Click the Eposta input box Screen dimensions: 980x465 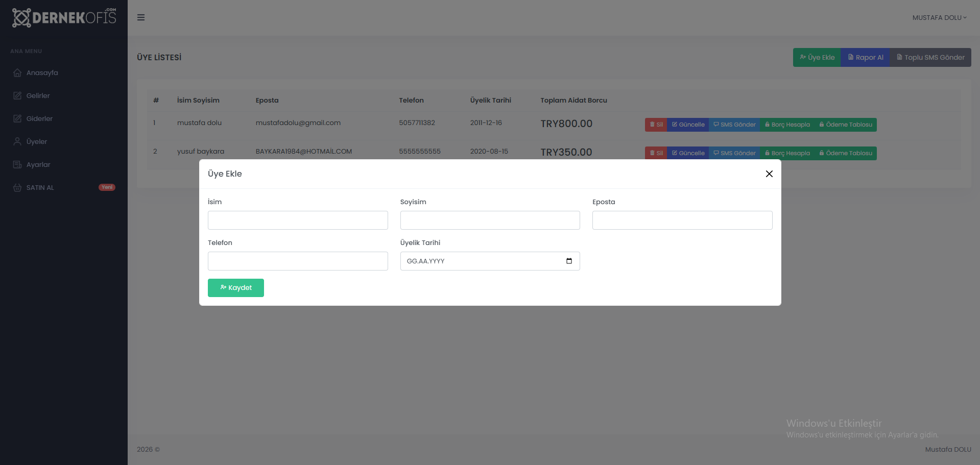[682, 220]
